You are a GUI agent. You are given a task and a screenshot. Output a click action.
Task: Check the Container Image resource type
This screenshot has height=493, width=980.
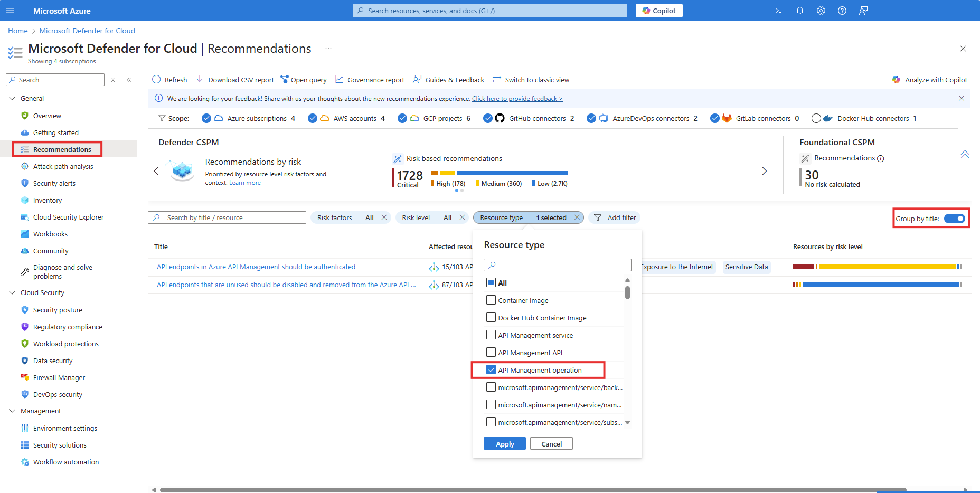click(x=491, y=300)
